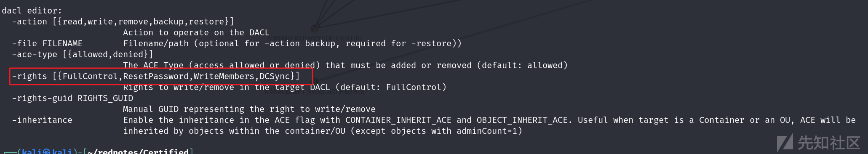Click the word ResetPassword in rights
Viewport: 868px width, 154px height.
click(156, 76)
